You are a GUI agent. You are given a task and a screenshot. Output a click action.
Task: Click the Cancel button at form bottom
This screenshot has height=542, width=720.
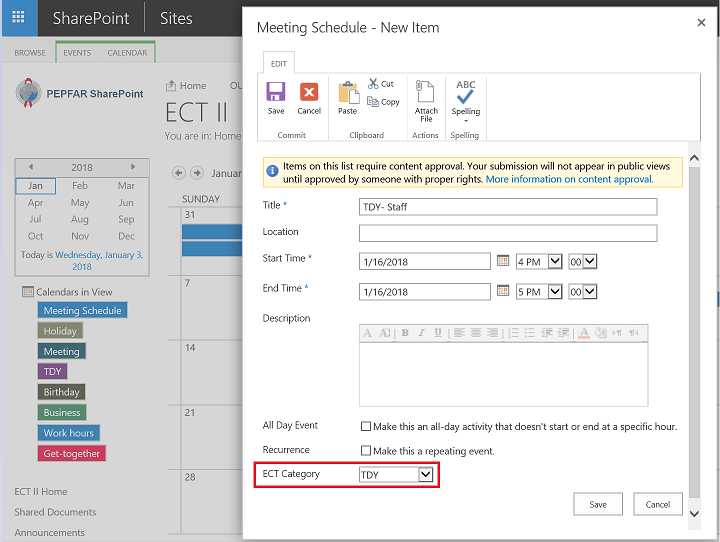click(x=658, y=504)
